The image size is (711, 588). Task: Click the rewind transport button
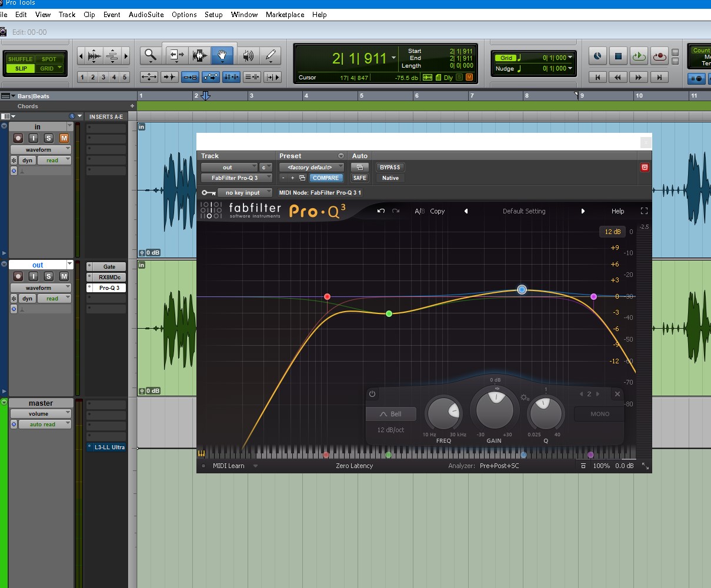617,77
